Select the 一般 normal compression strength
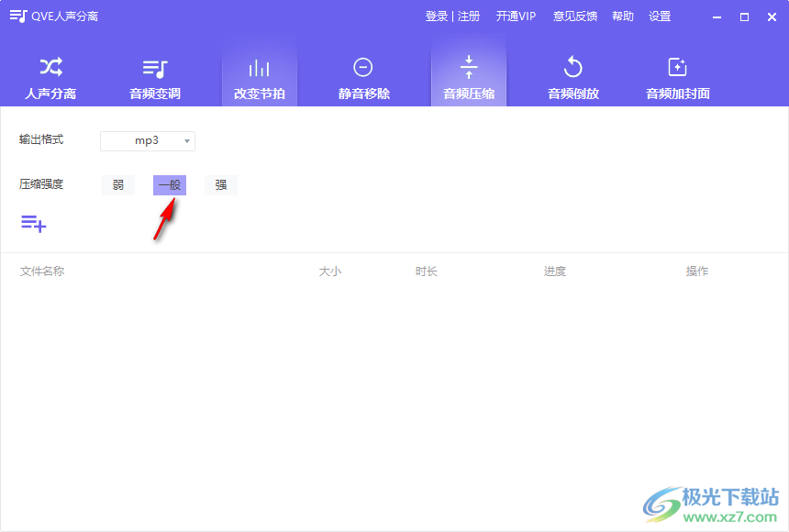Viewport: 789px width, 532px height. pos(169,184)
